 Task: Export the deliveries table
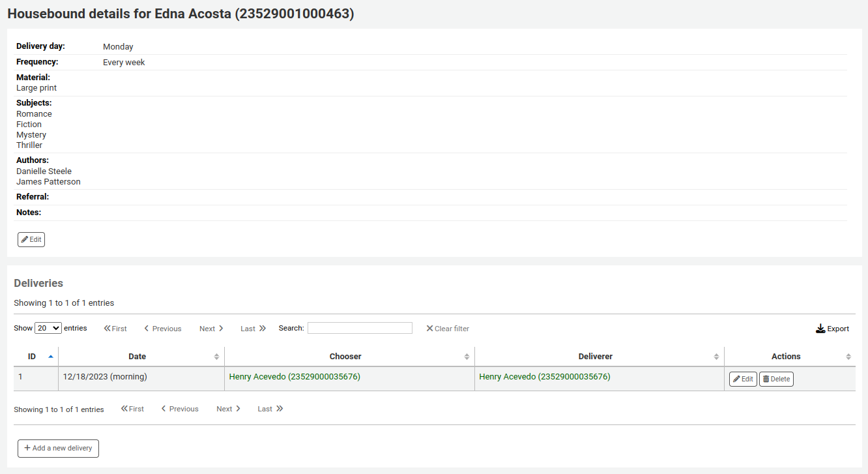pyautogui.click(x=832, y=329)
